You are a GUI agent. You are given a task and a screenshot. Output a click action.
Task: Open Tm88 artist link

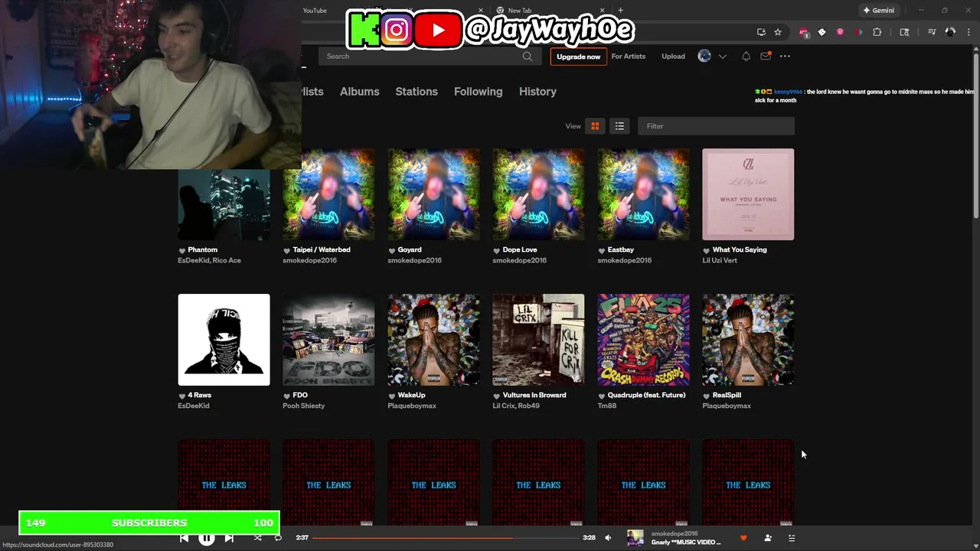[606, 406]
